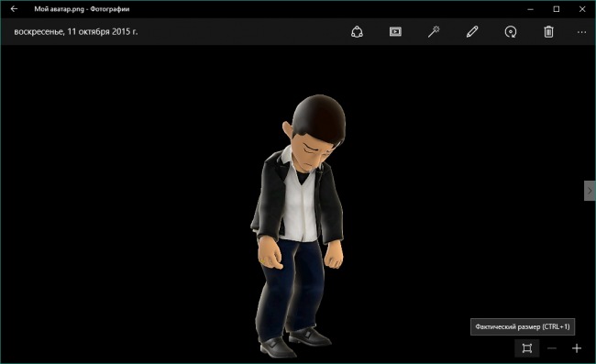Close the Photos window
Image resolution: width=596 pixels, height=364 pixels.
point(582,9)
